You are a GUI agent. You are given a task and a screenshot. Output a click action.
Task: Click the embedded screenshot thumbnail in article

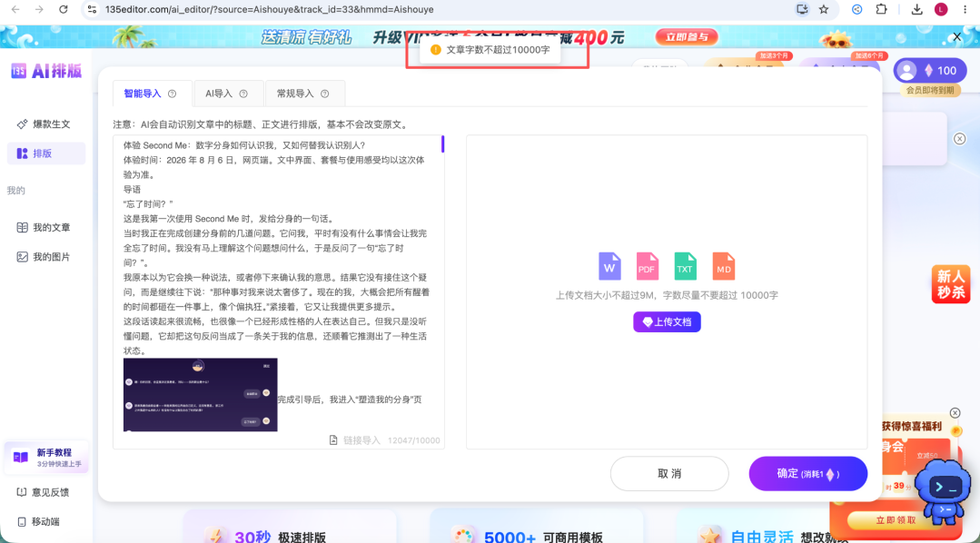point(200,394)
